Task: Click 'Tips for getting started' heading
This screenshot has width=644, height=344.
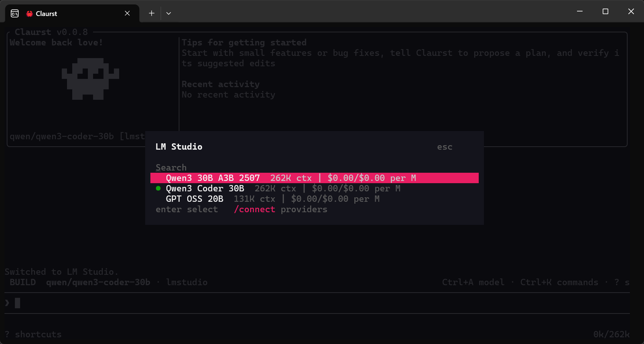Action: (x=244, y=42)
